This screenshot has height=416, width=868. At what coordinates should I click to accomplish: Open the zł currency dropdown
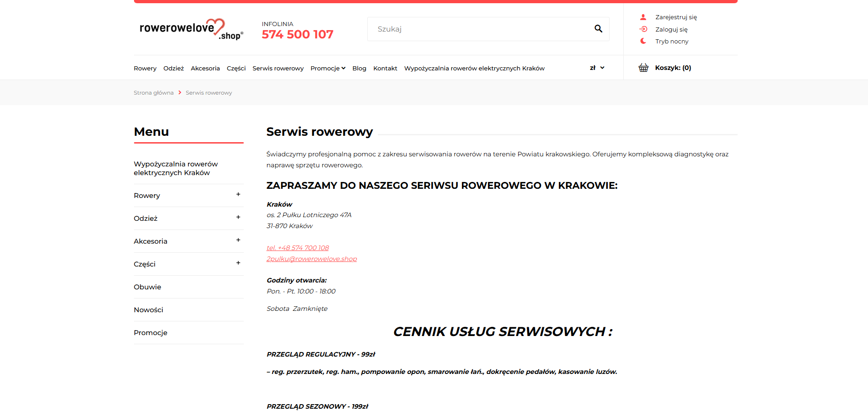tap(596, 67)
